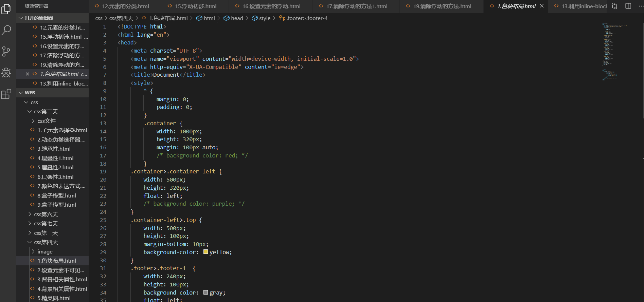644x302 pixels.
Task: Place cursor on .container-left>.top selector line
Action: [166, 220]
